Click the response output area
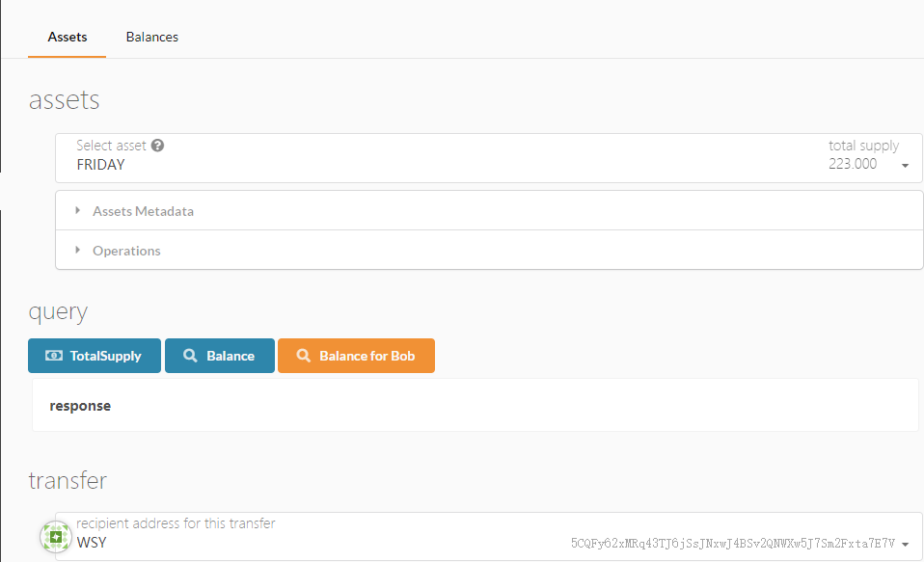 475,406
